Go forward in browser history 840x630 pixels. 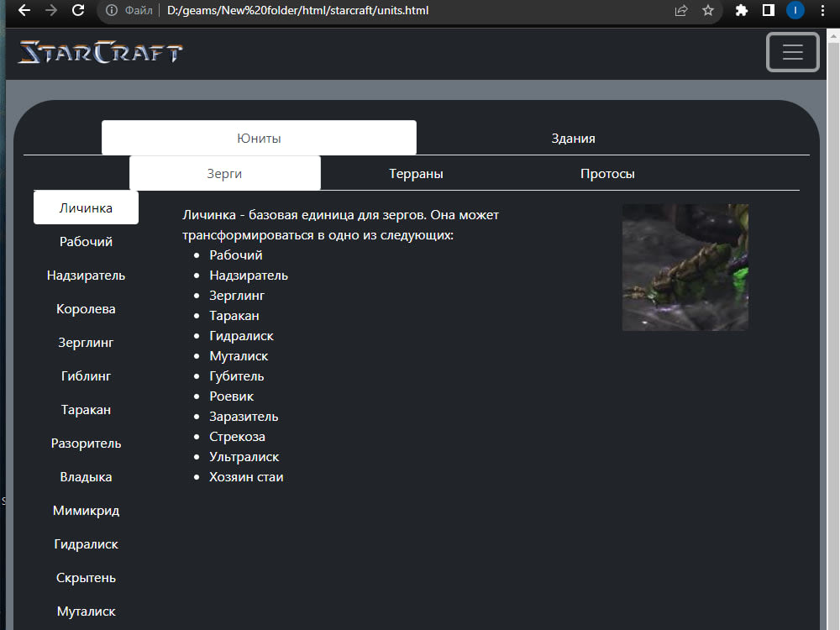coord(51,10)
